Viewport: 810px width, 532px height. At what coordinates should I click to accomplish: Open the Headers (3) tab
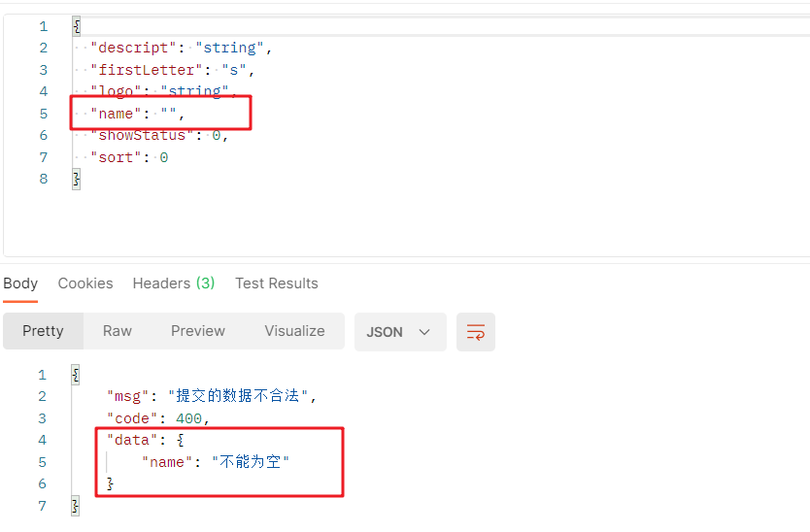[x=174, y=283]
